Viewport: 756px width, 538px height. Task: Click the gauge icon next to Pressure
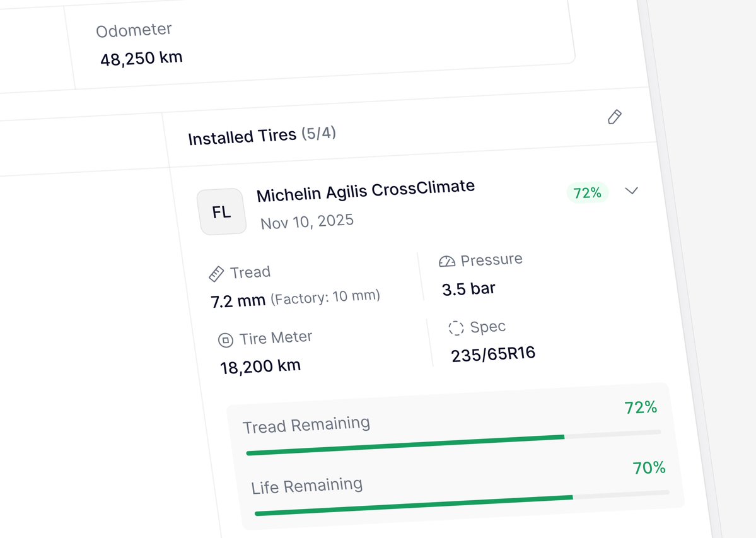447,261
